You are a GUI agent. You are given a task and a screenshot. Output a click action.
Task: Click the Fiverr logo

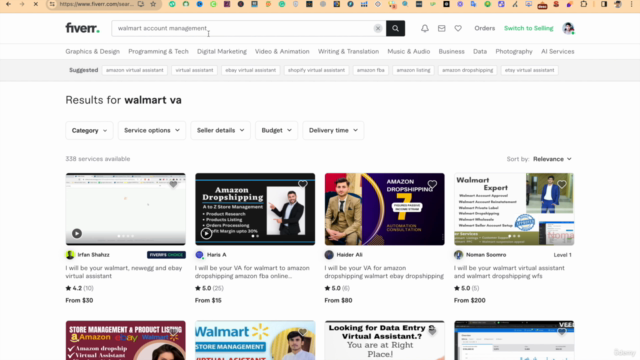pyautogui.click(x=82, y=28)
